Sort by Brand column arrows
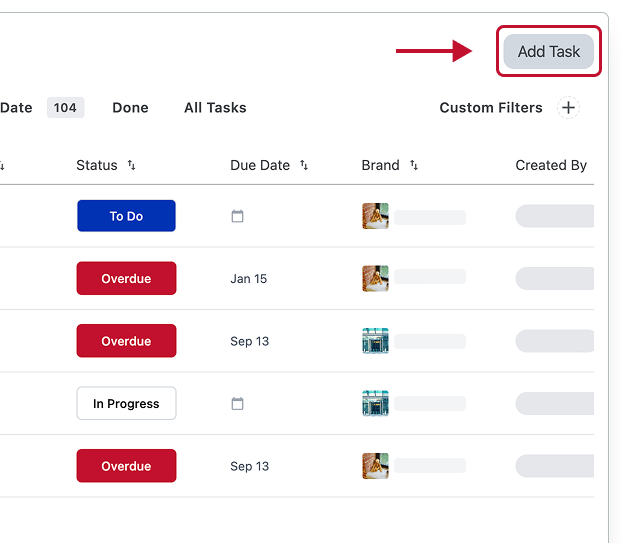This screenshot has height=543, width=620. pyautogui.click(x=414, y=166)
